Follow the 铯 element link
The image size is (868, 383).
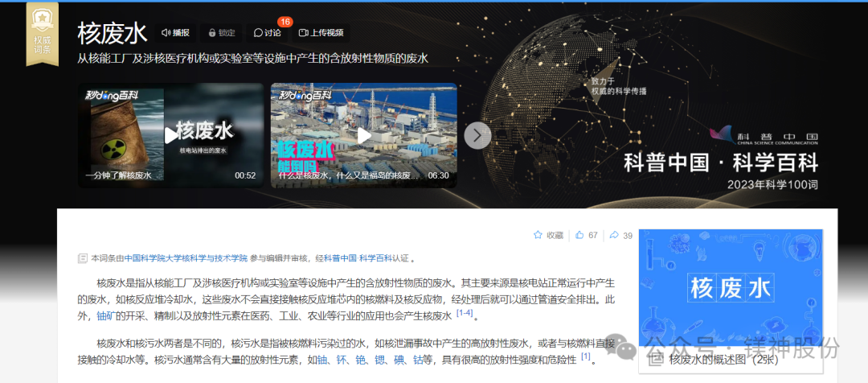361,360
